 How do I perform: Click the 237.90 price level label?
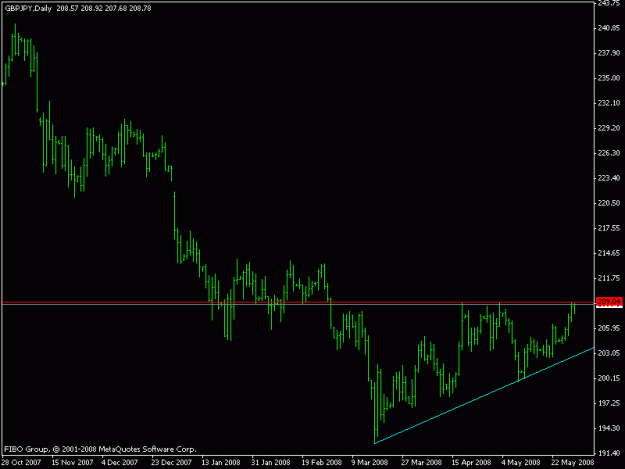point(609,53)
